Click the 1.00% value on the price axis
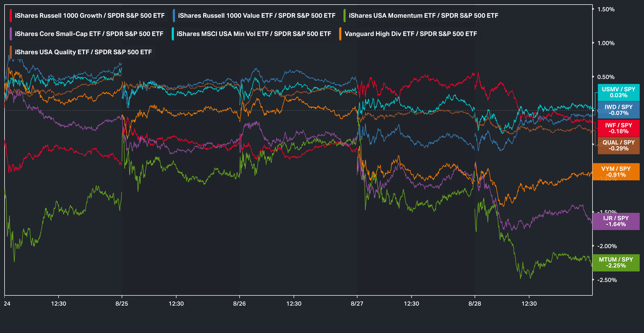This screenshot has height=333, width=644. [606, 43]
